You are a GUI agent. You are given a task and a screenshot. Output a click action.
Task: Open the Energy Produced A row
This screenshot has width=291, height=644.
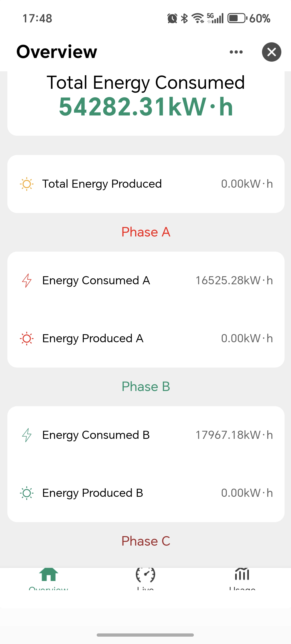[146, 339]
